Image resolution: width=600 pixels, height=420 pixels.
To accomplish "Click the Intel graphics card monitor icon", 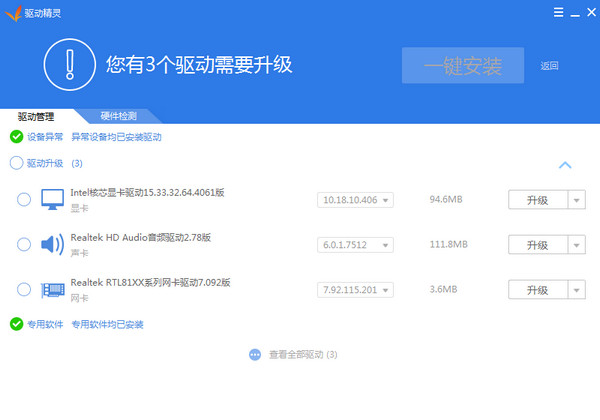I will [x=52, y=199].
